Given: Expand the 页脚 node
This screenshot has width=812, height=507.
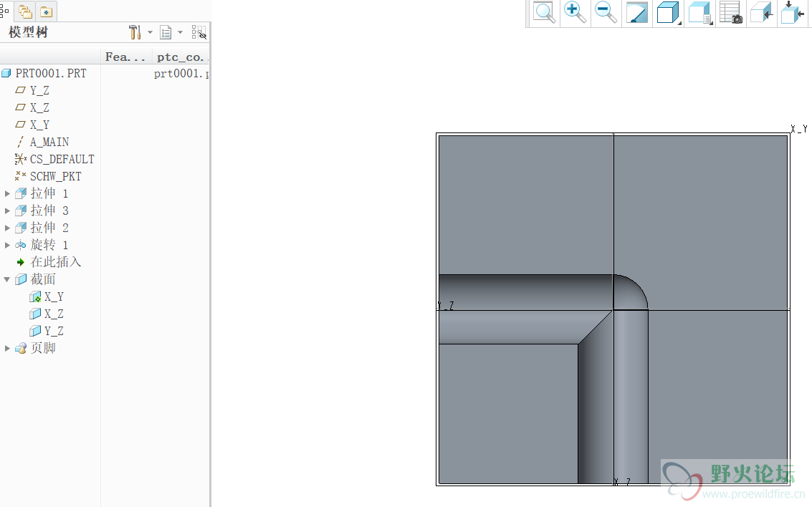Looking at the screenshot, I should coord(7,348).
